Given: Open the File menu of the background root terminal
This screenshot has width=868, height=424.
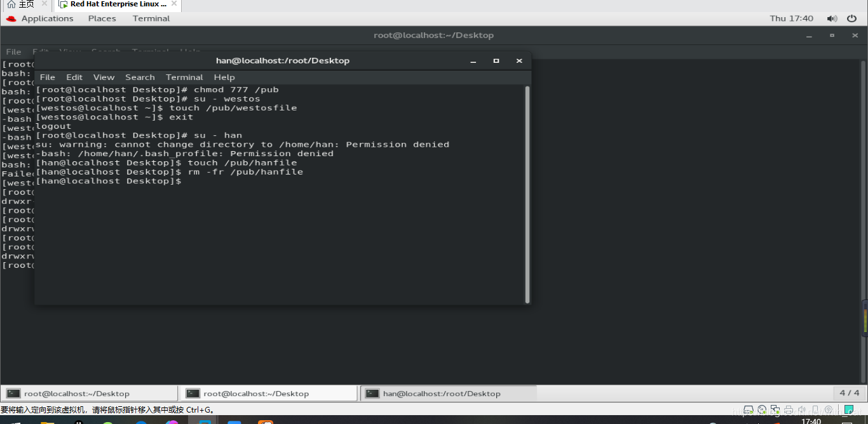Looking at the screenshot, I should pos(13,51).
